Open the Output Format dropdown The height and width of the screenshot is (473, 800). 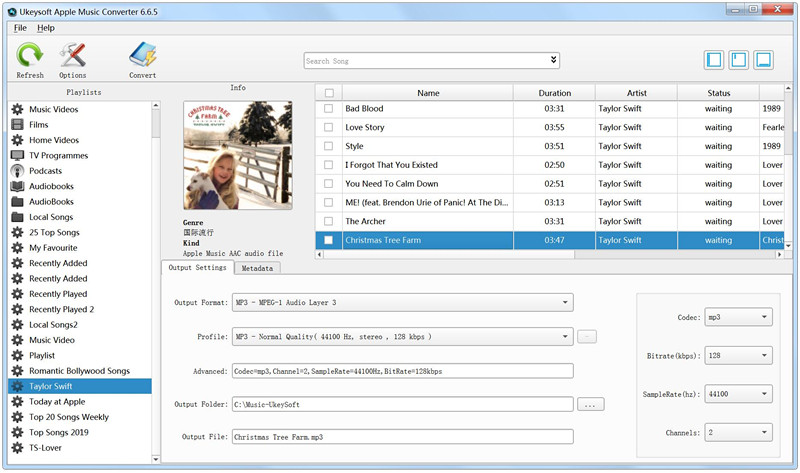click(x=403, y=303)
